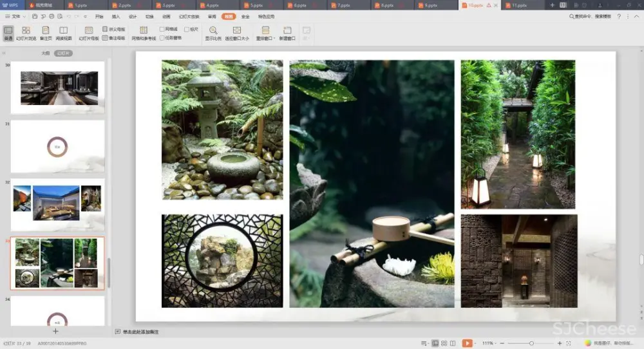The height and width of the screenshot is (349, 644).
Task: Open the Insert (插入) ribbon tab
Action: [116, 16]
